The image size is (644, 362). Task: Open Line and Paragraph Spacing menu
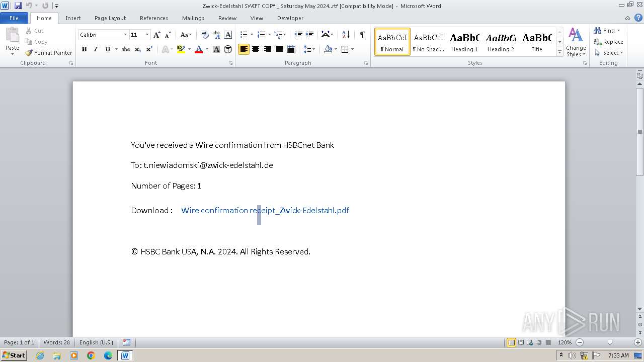(309, 49)
